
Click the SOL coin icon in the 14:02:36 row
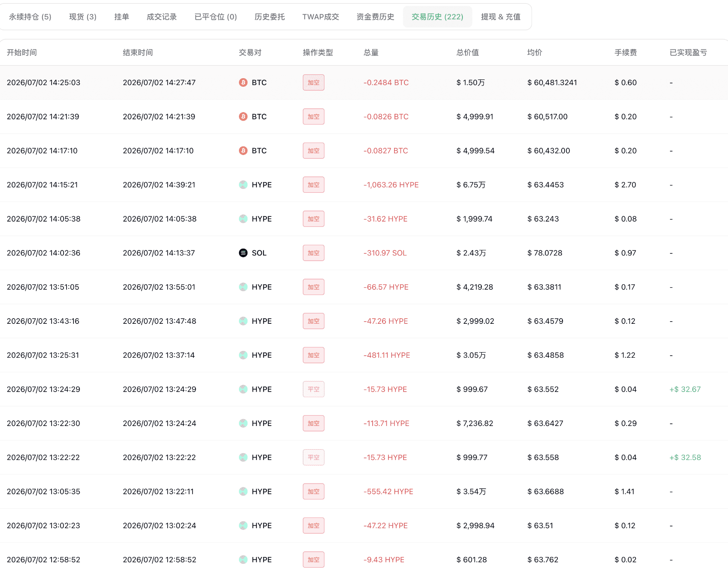tap(243, 253)
